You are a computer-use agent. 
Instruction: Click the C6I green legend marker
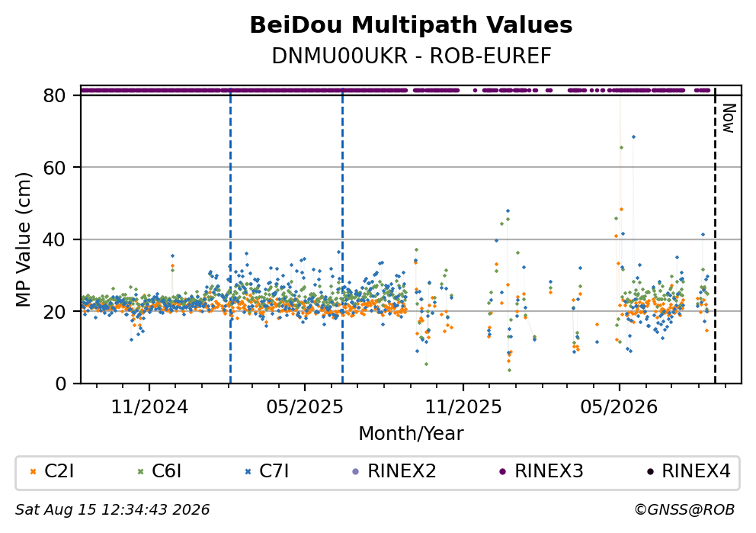click(141, 472)
